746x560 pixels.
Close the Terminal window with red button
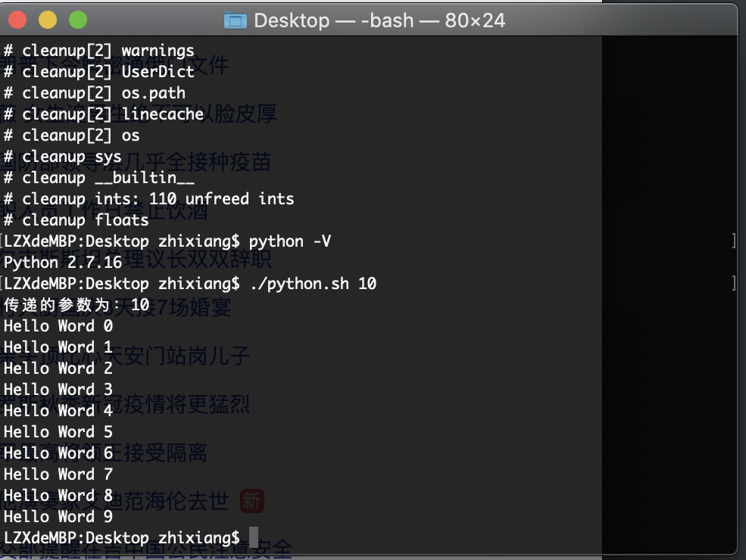(17, 20)
